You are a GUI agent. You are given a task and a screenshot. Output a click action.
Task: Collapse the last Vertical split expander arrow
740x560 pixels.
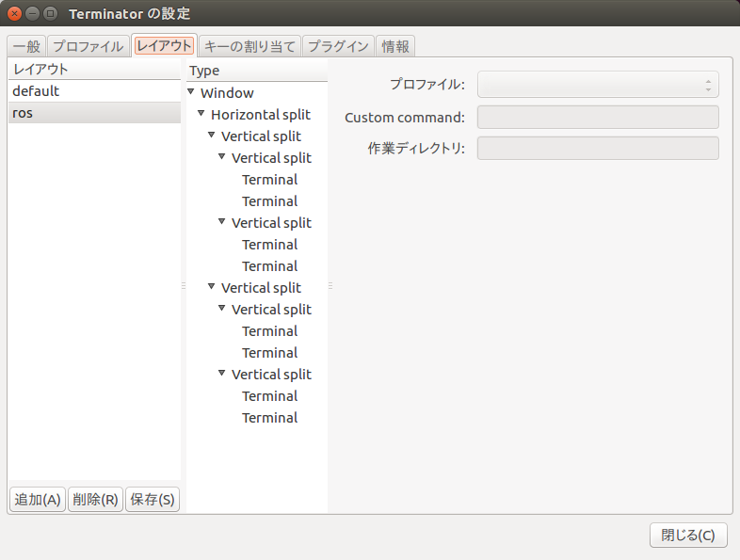coord(222,373)
